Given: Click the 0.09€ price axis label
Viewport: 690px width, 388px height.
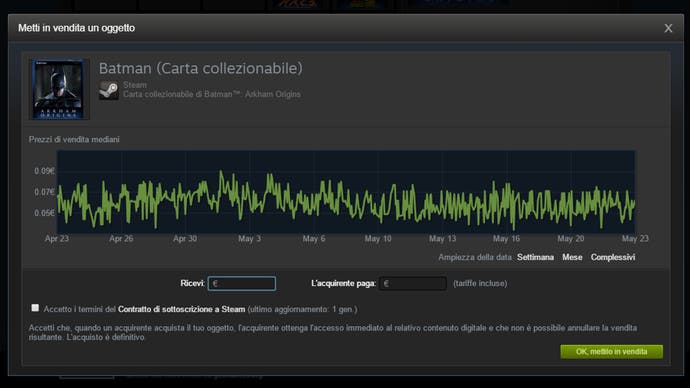Looking at the screenshot, I should pos(44,171).
